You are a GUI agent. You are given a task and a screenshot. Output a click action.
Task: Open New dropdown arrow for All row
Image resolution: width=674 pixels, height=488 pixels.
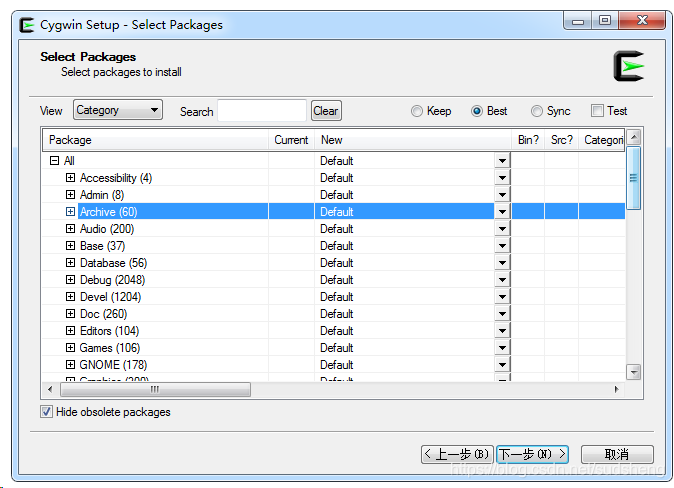pos(502,161)
